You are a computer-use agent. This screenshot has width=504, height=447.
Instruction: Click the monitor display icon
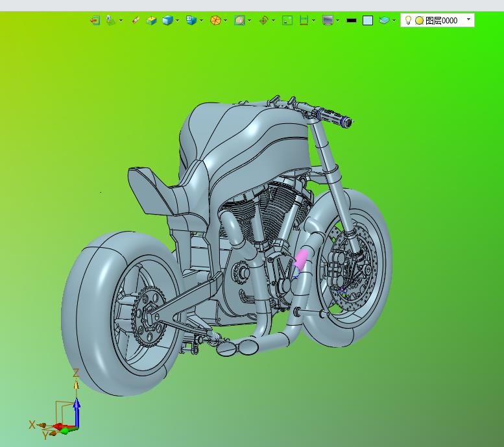(x=328, y=21)
